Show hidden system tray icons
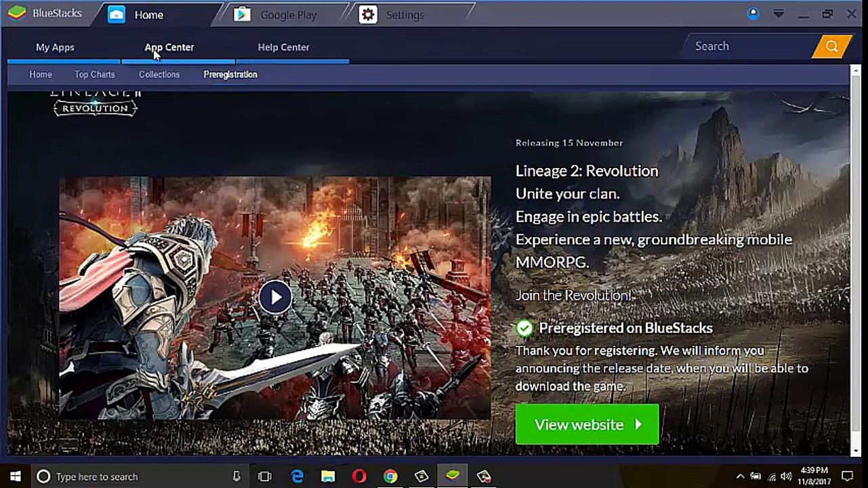Viewport: 868px width, 488px height. tap(740, 476)
